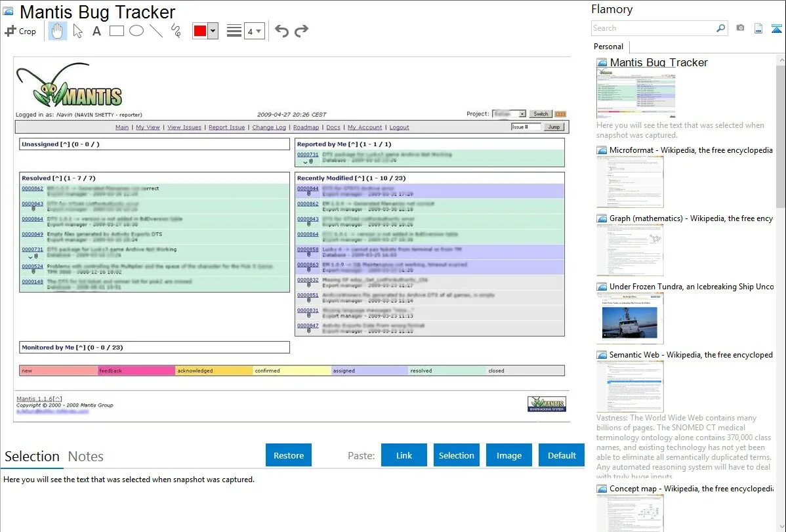
Task: Select the freehand scribble tool
Action: coord(176,31)
